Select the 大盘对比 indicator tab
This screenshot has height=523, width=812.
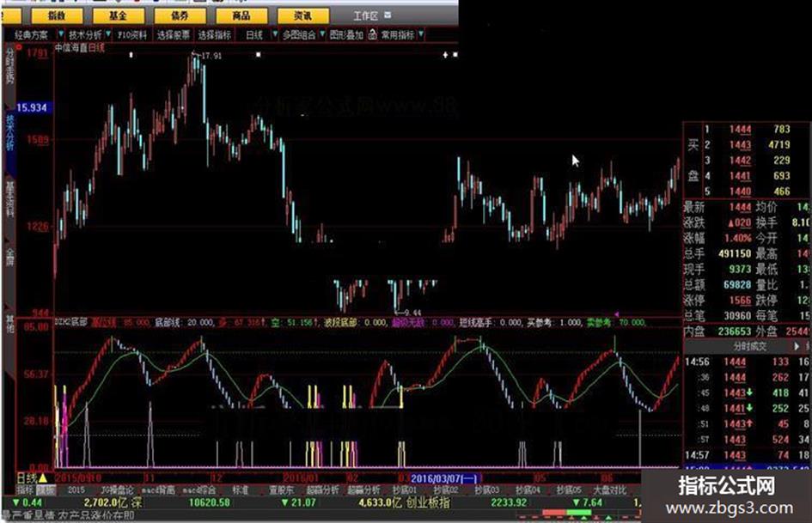(x=609, y=490)
